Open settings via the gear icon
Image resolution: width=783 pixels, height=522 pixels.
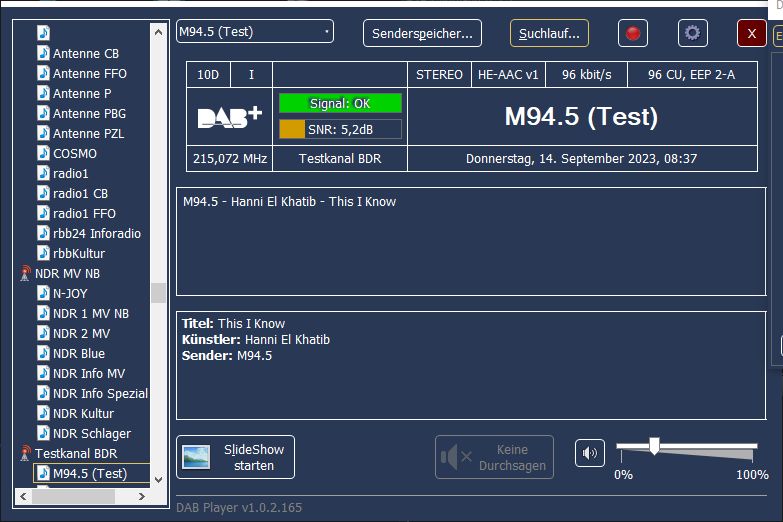692,33
